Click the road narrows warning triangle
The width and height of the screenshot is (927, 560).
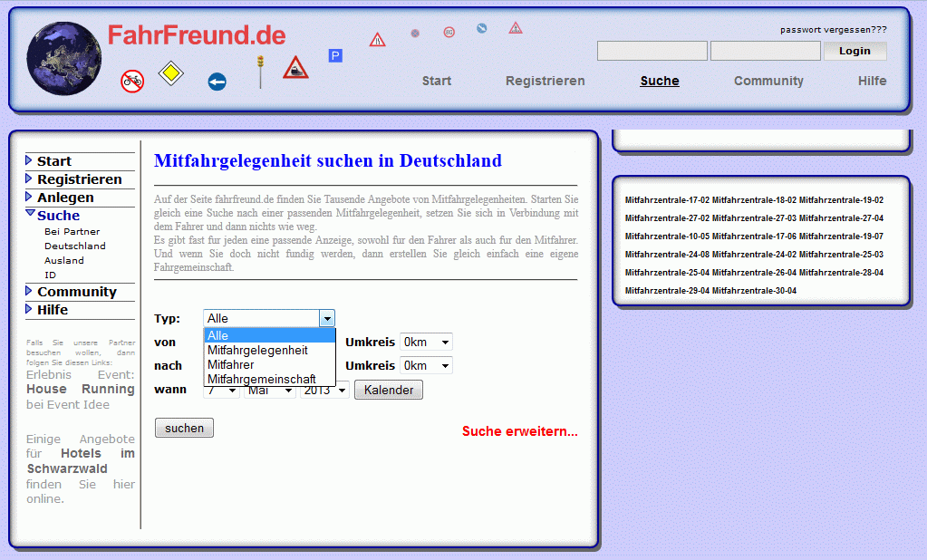coord(377,40)
